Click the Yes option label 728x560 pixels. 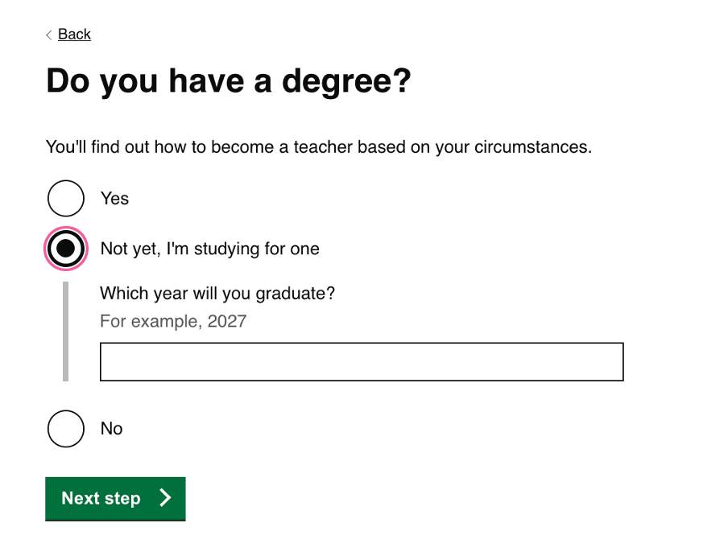(114, 199)
